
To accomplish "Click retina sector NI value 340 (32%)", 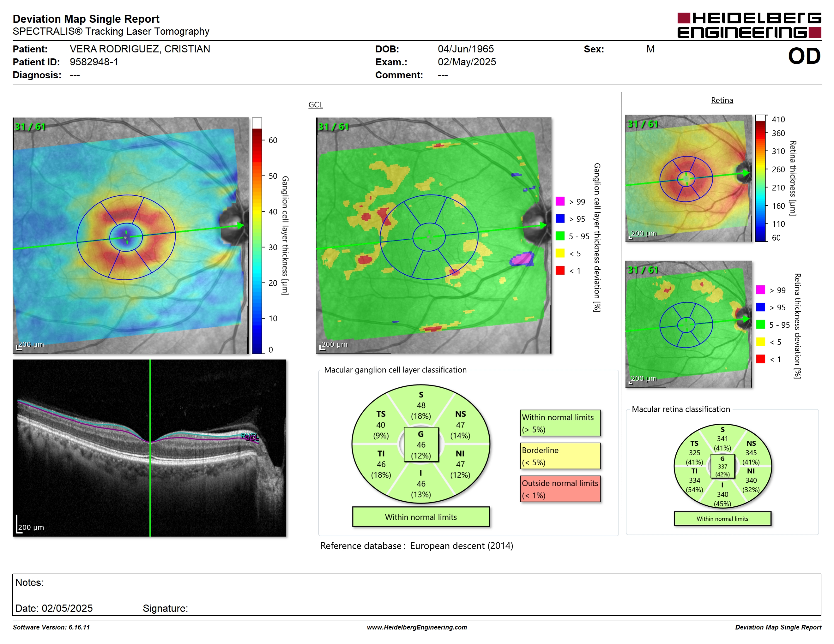I will [751, 485].
